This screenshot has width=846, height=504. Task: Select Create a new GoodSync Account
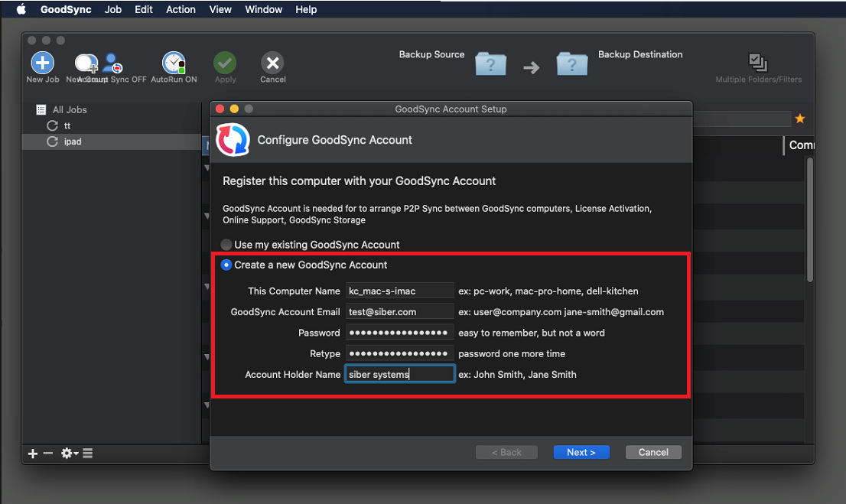(226, 265)
